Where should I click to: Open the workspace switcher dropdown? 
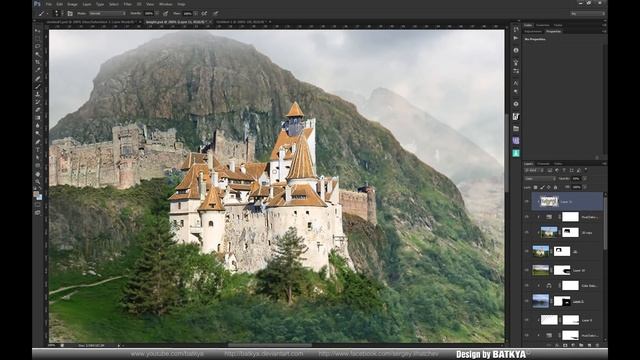tap(588, 13)
